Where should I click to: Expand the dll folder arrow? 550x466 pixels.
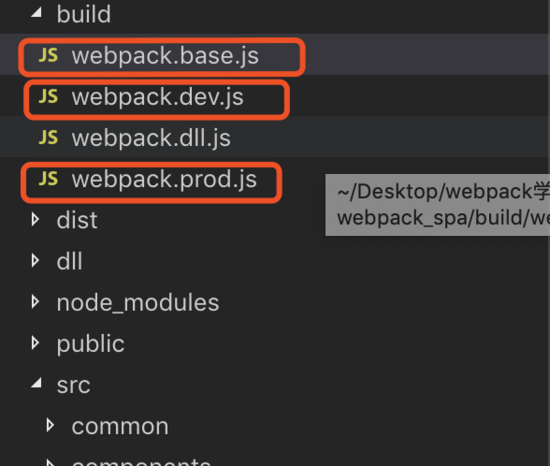coord(35,261)
